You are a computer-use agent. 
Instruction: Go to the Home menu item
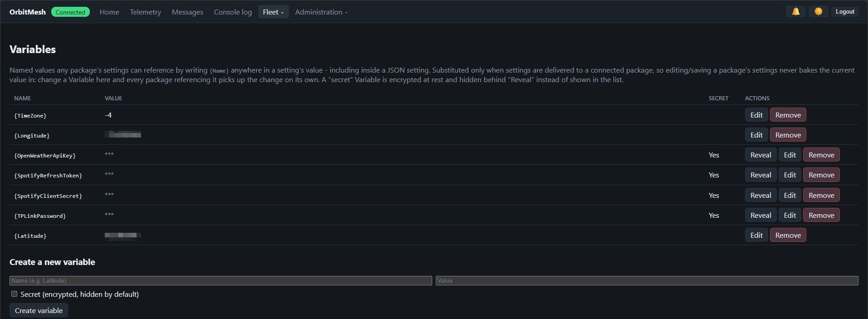click(x=109, y=12)
